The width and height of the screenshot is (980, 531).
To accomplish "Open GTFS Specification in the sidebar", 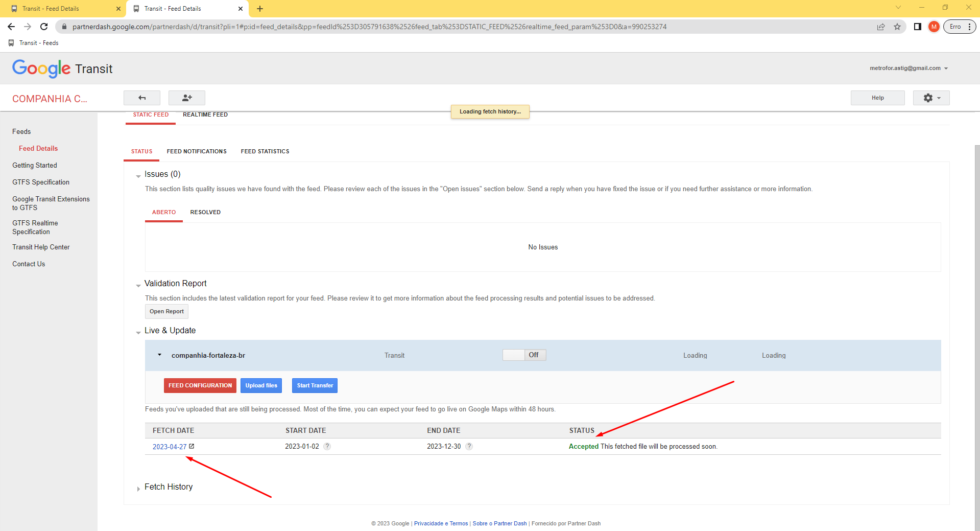I will (41, 182).
